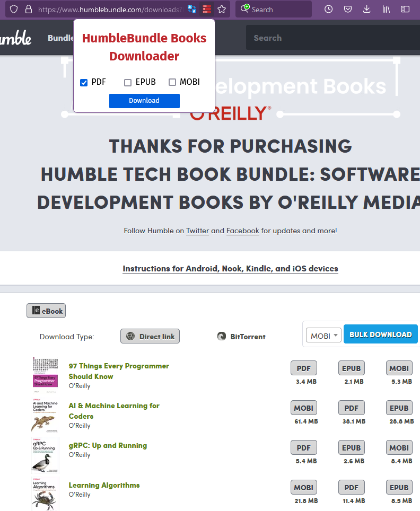Download EPUB of 97 Things Every Programmer
This screenshot has height=511, width=420.
[351, 368]
